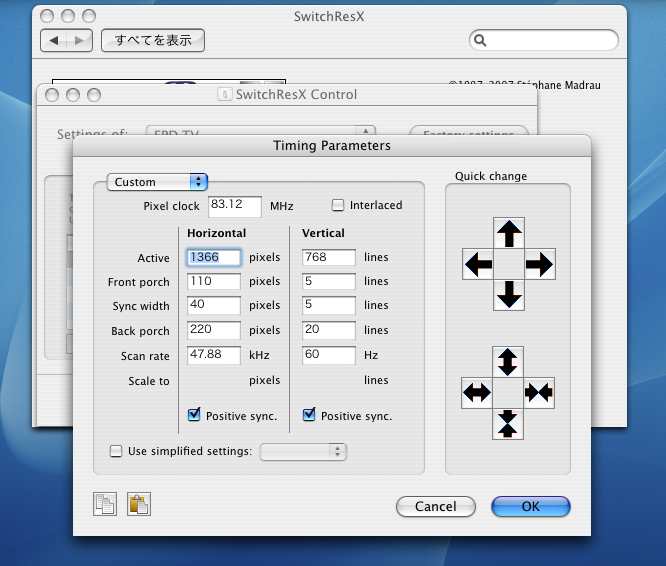The width and height of the screenshot is (666, 566).
Task: Click the Pixel clock label
Action: click(x=171, y=206)
